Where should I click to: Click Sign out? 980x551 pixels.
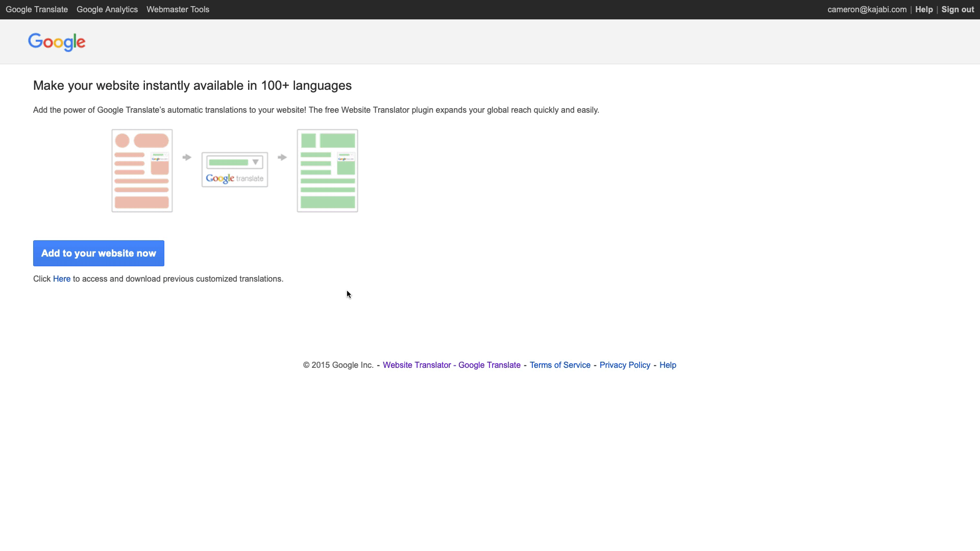[x=958, y=10]
